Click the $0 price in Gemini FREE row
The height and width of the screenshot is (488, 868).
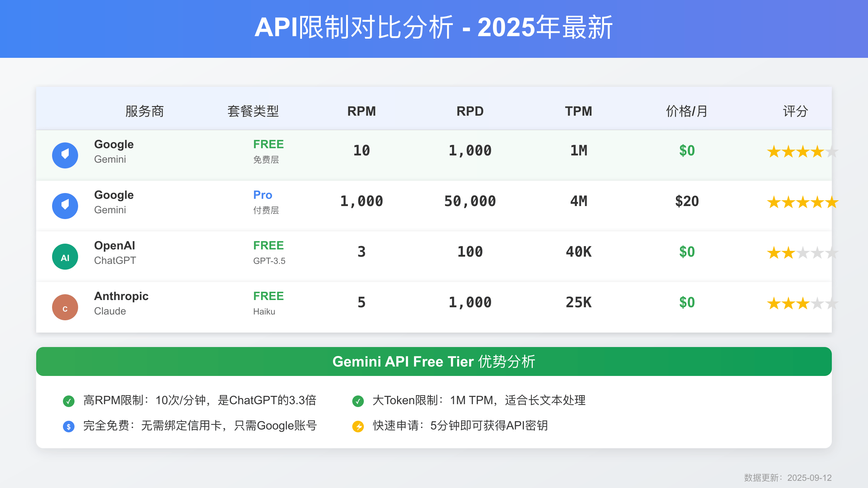click(x=687, y=150)
